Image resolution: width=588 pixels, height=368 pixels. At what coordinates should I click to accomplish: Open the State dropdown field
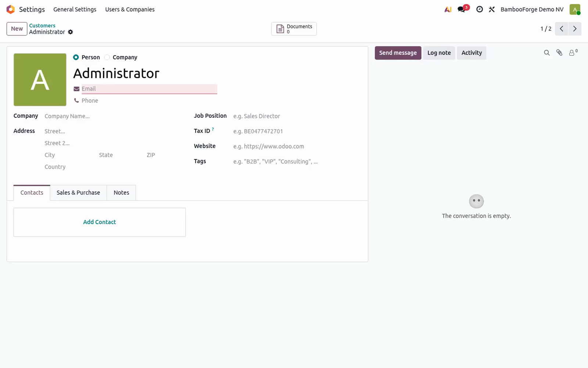click(x=120, y=155)
